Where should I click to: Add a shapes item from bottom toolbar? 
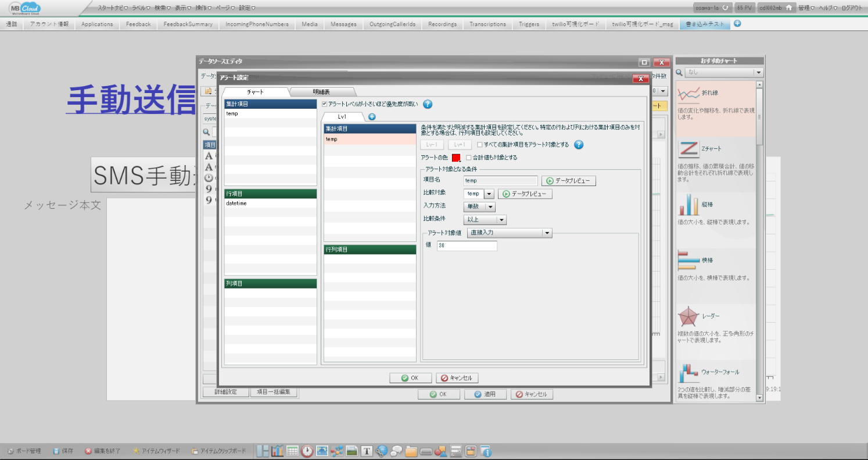pyautogui.click(x=441, y=451)
